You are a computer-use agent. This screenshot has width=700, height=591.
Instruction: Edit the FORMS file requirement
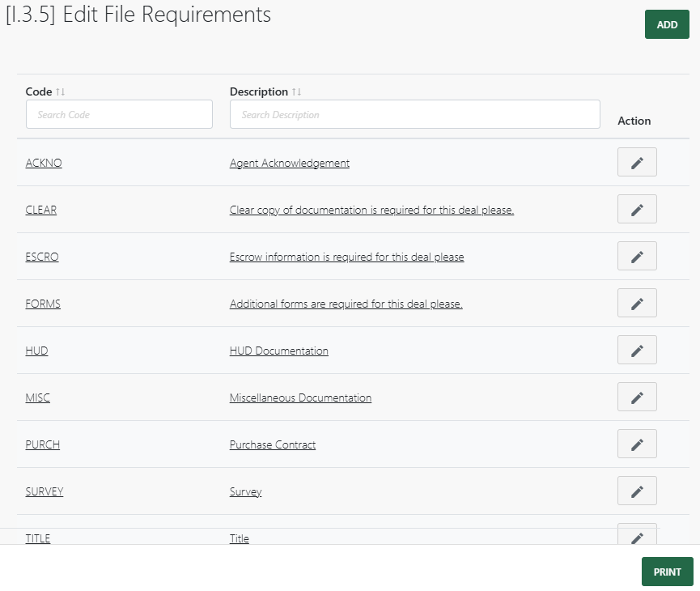coord(637,303)
